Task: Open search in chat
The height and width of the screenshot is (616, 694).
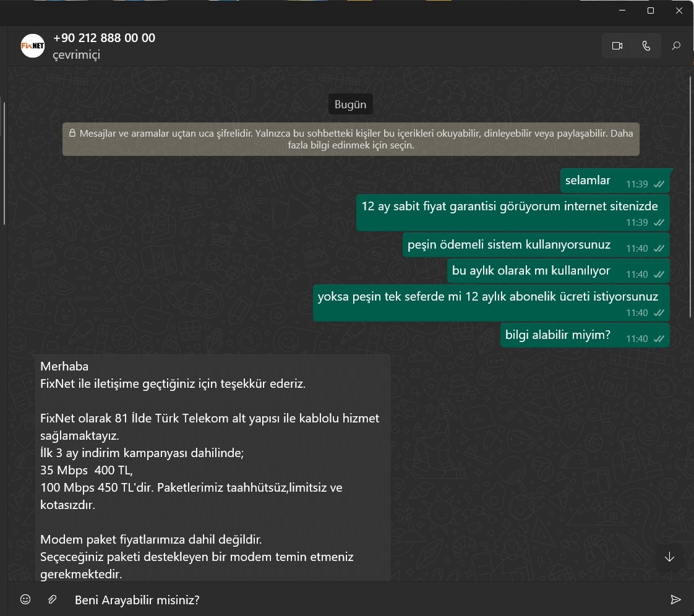Action: [676, 46]
